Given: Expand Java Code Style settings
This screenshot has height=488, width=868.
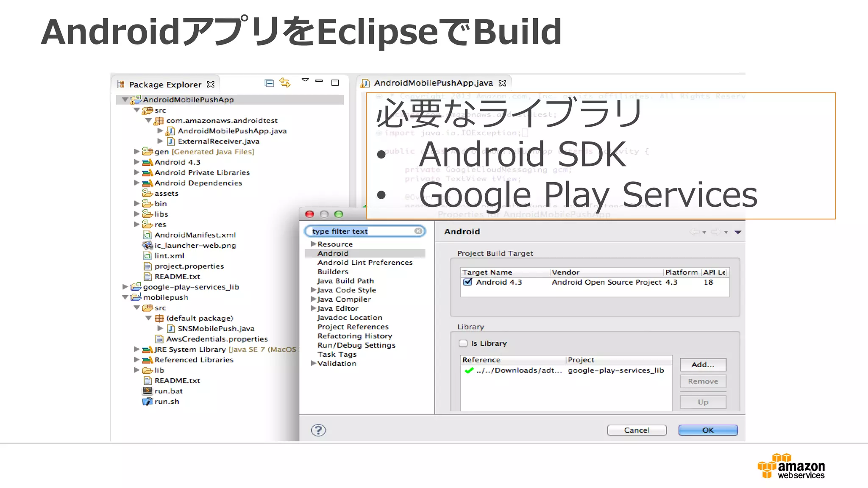Looking at the screenshot, I should pyautogui.click(x=314, y=290).
